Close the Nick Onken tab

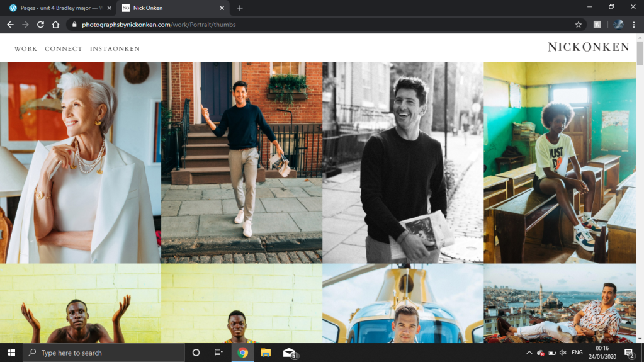[x=223, y=8]
